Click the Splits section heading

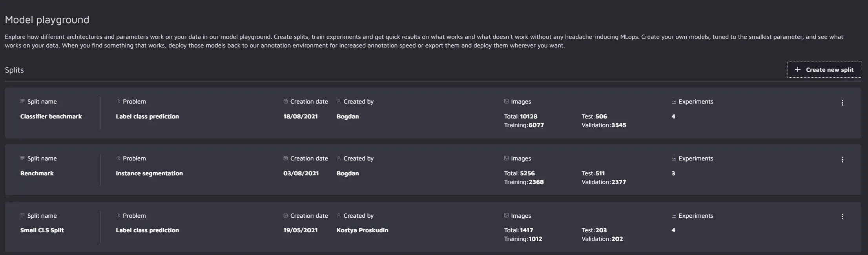[15, 70]
